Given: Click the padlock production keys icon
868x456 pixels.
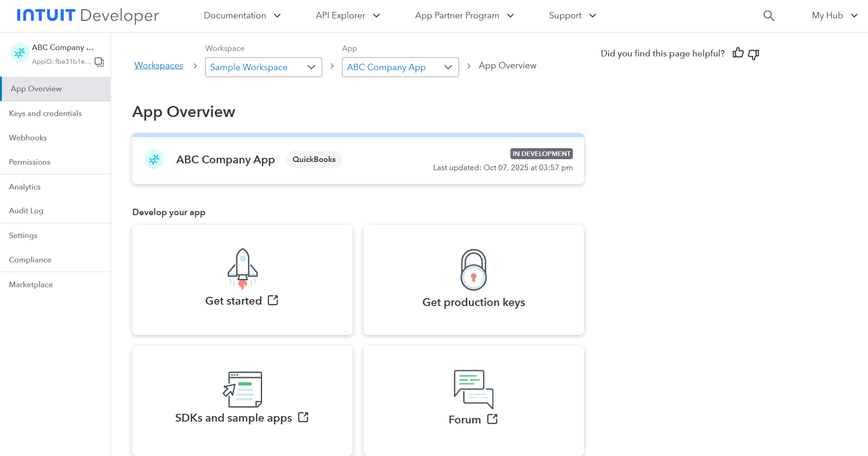Looking at the screenshot, I should (474, 270).
